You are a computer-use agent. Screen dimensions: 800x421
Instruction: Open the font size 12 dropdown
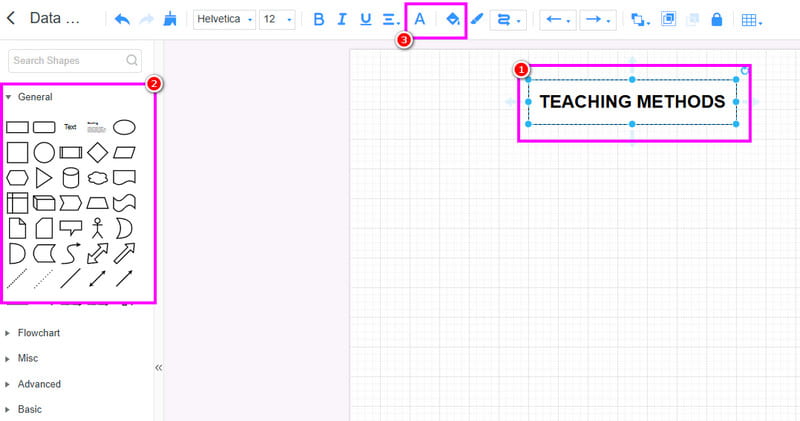click(276, 19)
